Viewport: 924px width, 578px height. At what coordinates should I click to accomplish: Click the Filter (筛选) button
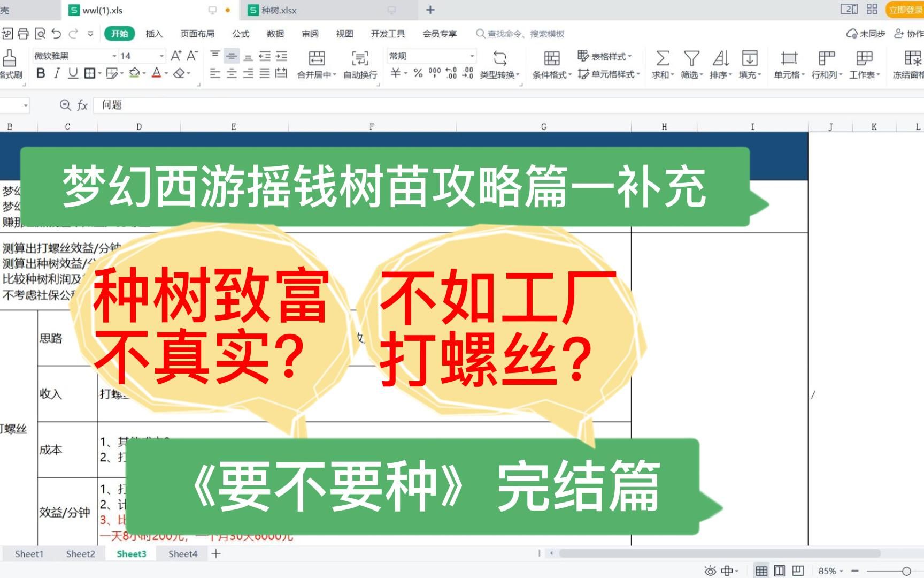(x=691, y=64)
